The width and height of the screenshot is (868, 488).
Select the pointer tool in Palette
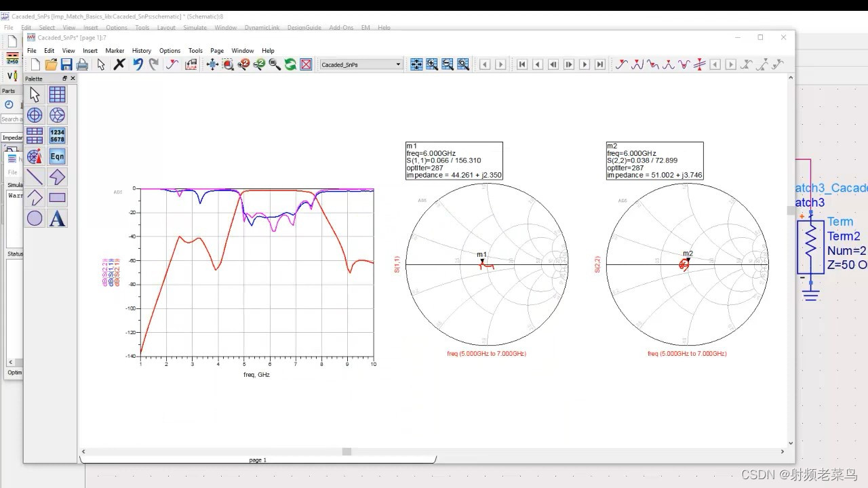[35, 95]
